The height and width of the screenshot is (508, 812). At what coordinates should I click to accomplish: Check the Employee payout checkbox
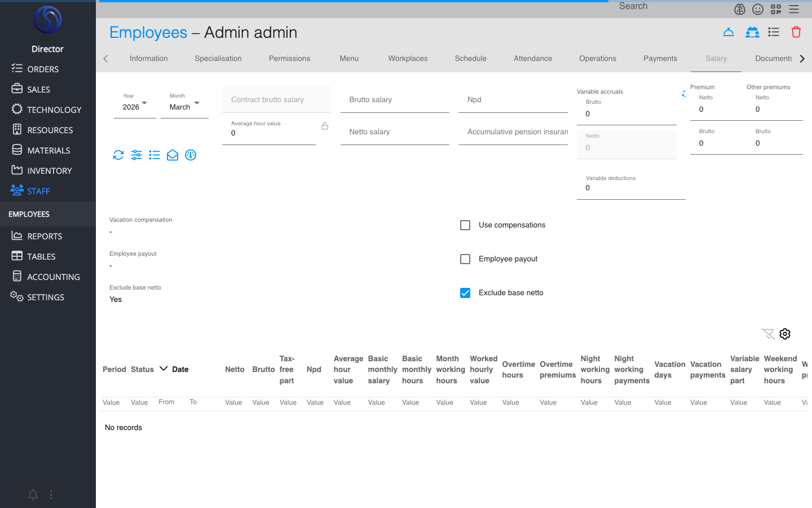pyautogui.click(x=465, y=259)
